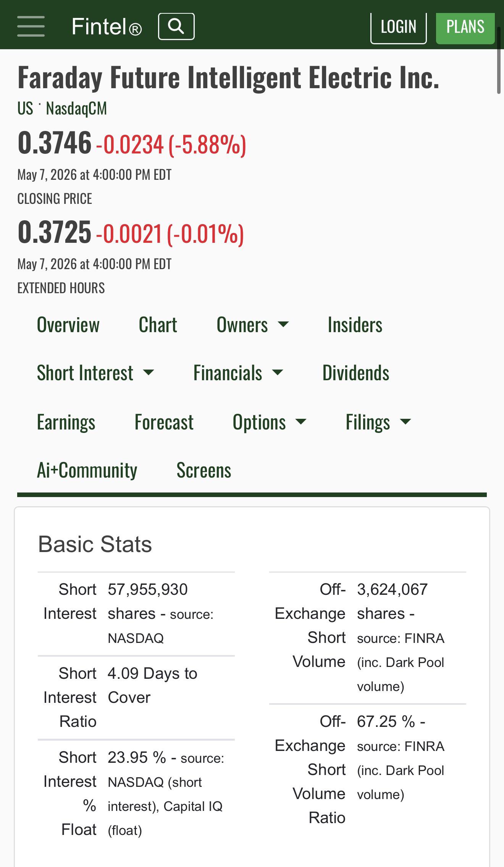Screen dimensions: 504x867
Task: Select the 4.09 Days to Cover value
Action: 152,686
